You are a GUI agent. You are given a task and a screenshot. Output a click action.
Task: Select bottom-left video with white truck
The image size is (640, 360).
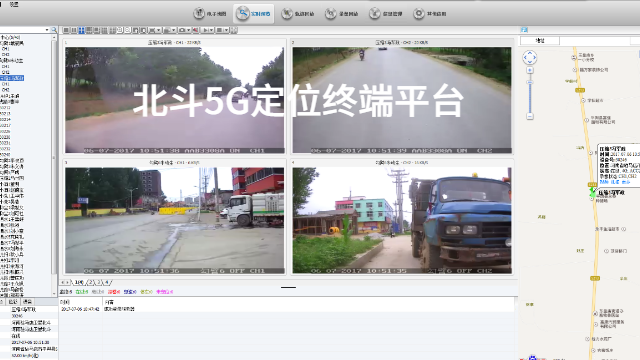coord(175,220)
